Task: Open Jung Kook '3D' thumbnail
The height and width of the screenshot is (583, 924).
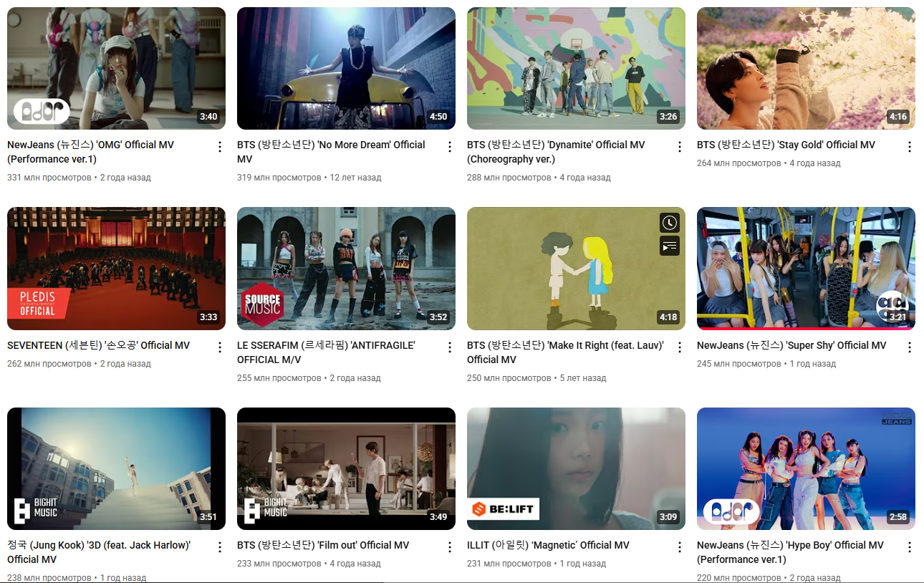Action: (x=116, y=468)
